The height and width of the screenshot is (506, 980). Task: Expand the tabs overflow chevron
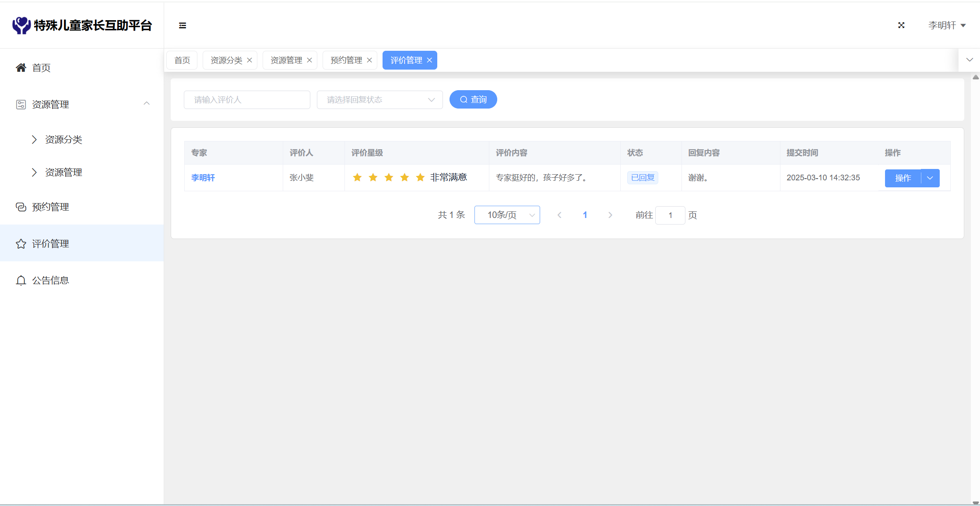pos(969,60)
